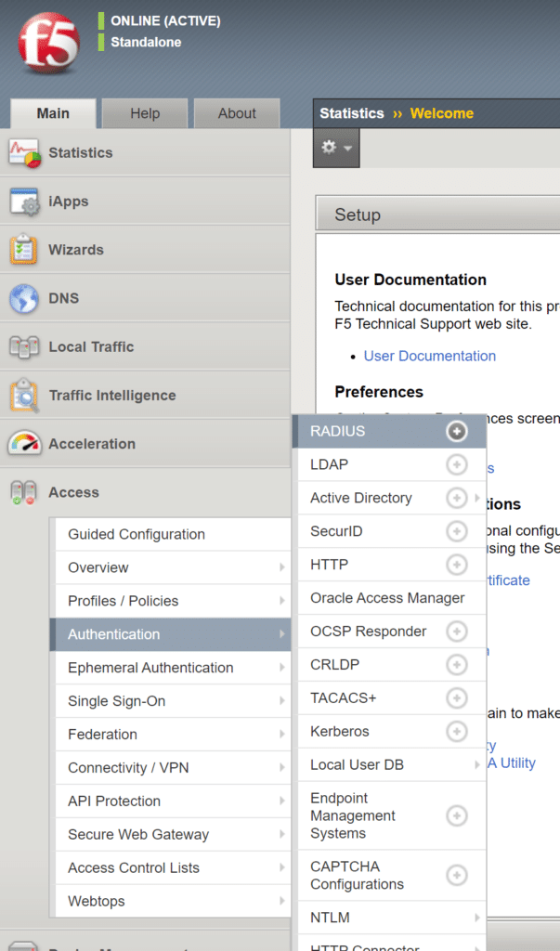Create new LDAP server via plus icon
The image size is (560, 951).
pos(456,464)
